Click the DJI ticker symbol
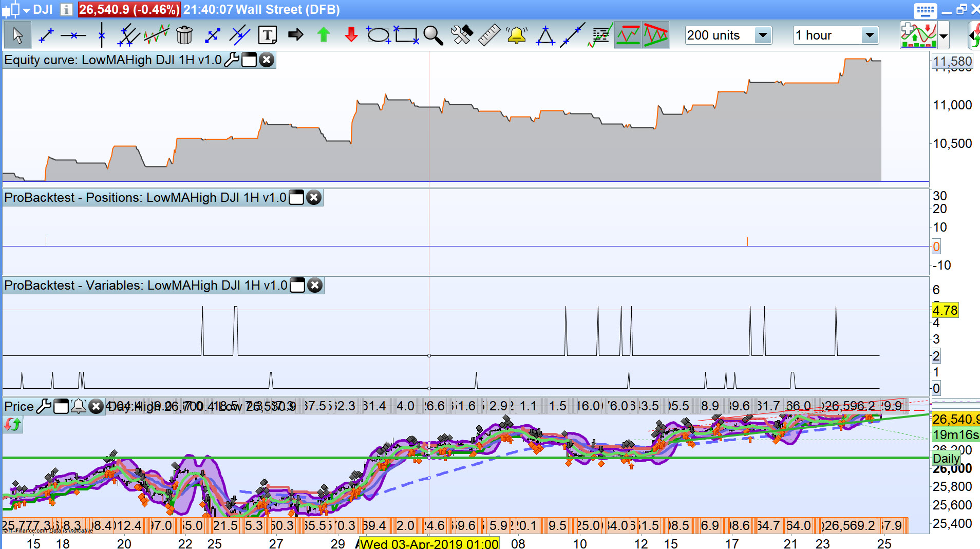The width and height of the screenshot is (980, 549). point(43,10)
